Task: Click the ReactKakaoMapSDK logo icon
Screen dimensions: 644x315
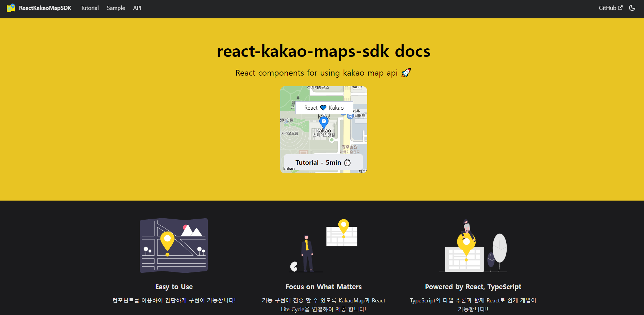Action: [11, 8]
